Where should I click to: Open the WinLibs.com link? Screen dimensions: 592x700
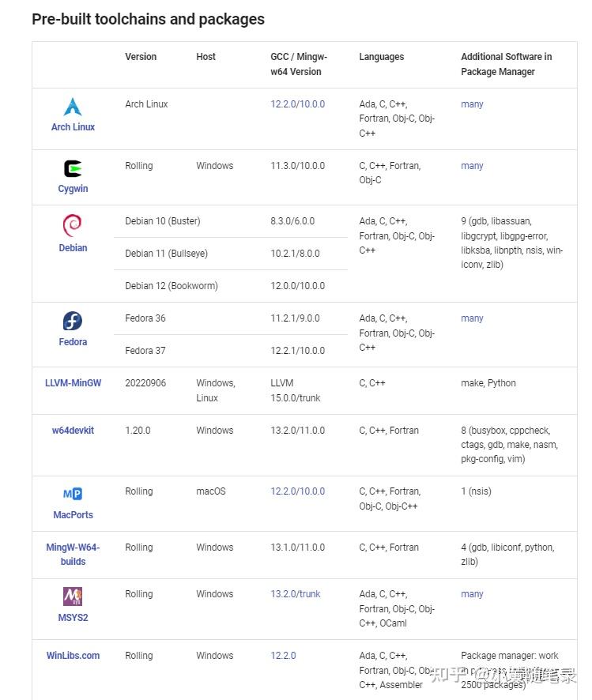click(73, 655)
